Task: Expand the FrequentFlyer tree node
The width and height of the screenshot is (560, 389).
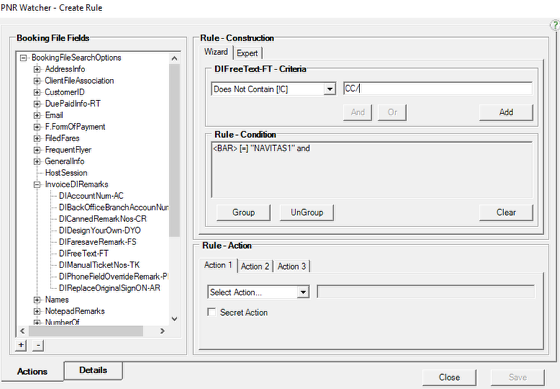Action: click(x=37, y=150)
